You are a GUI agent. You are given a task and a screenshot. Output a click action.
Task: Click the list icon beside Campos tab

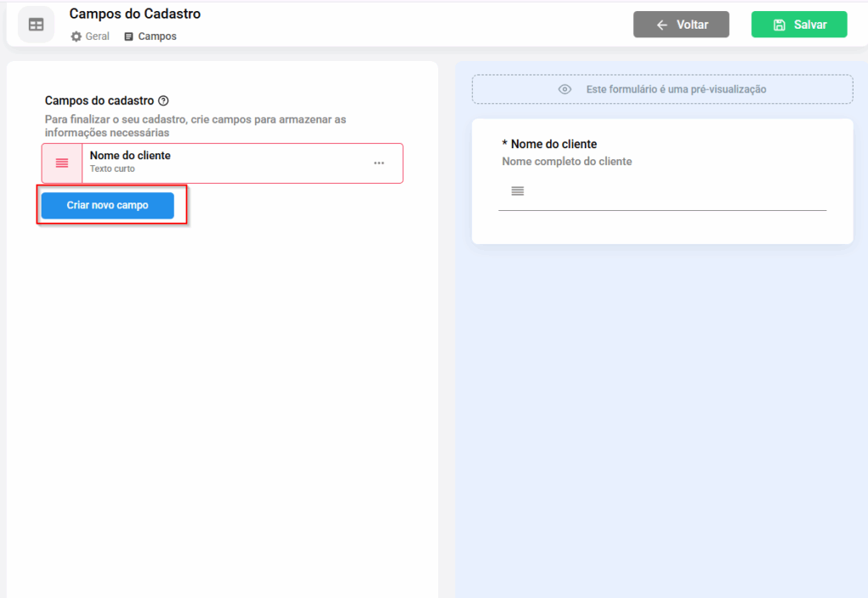tap(129, 37)
